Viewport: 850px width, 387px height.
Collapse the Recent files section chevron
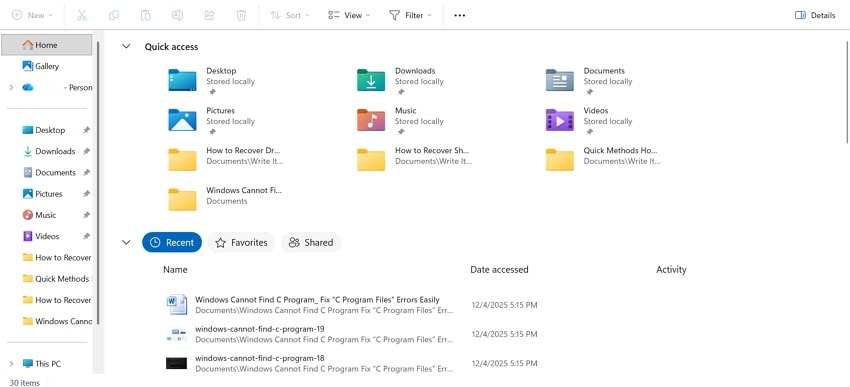click(126, 242)
